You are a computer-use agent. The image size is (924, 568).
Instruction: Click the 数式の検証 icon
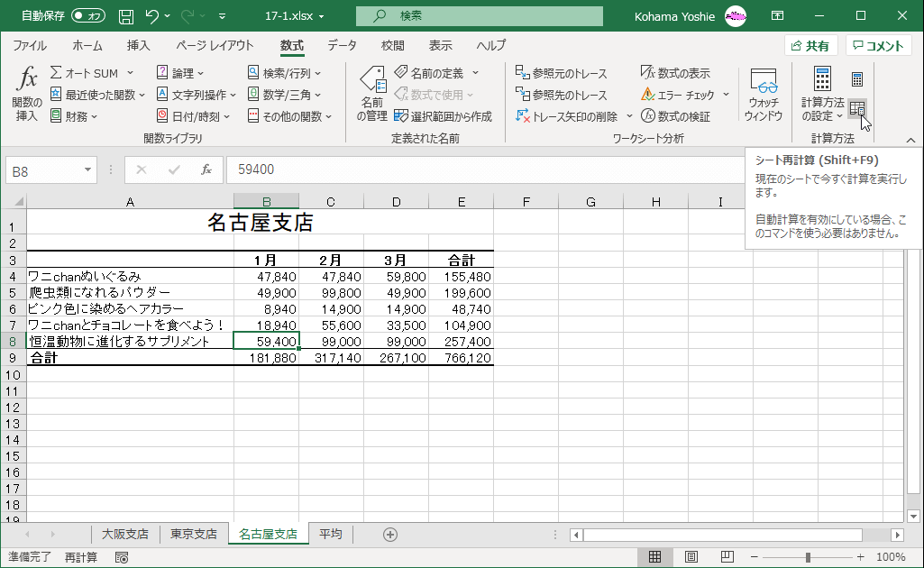click(x=681, y=115)
